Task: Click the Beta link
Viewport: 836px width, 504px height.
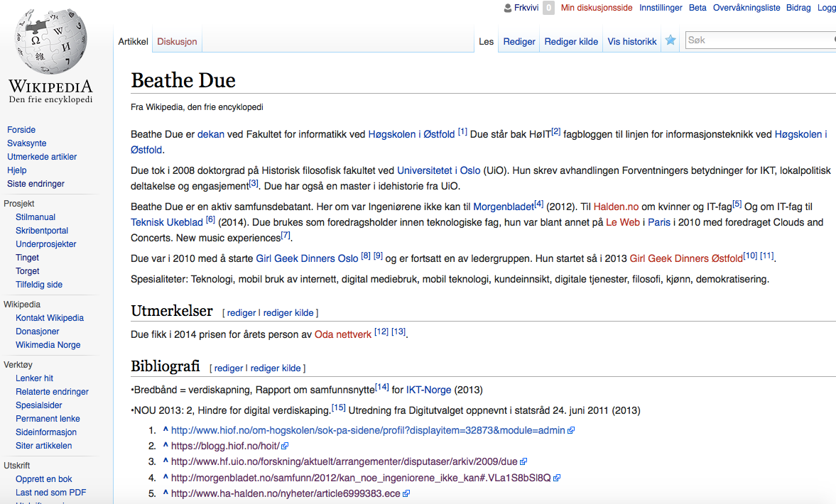Action: pyautogui.click(x=697, y=8)
